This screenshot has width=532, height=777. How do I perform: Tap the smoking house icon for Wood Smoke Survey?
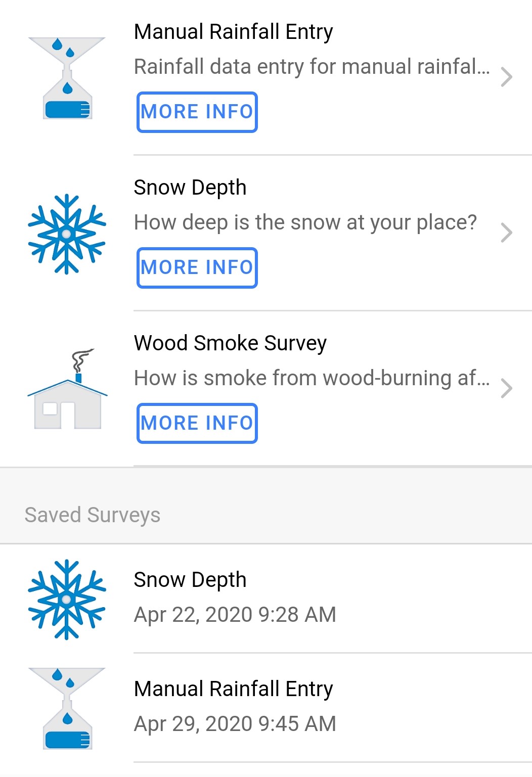tap(67, 389)
